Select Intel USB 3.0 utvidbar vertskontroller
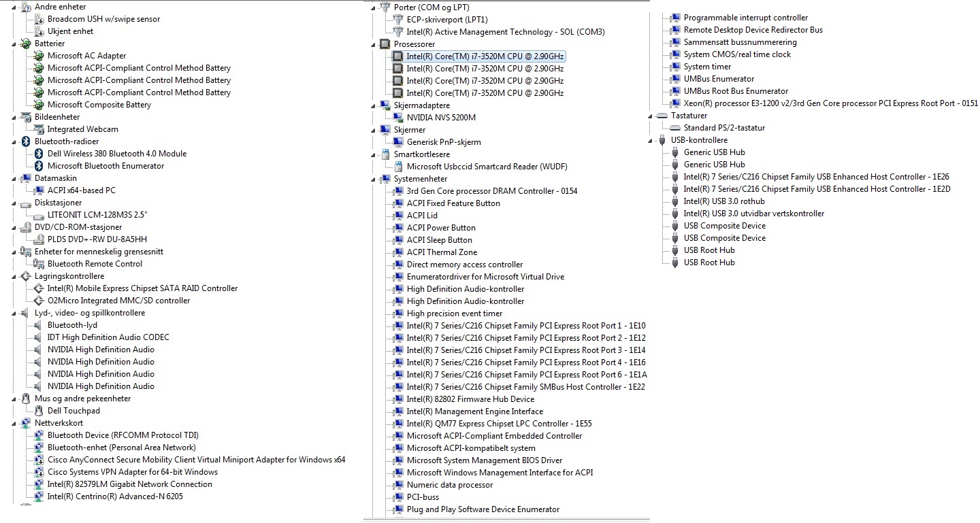Viewport: 980px width, 523px height. pyautogui.click(x=753, y=214)
